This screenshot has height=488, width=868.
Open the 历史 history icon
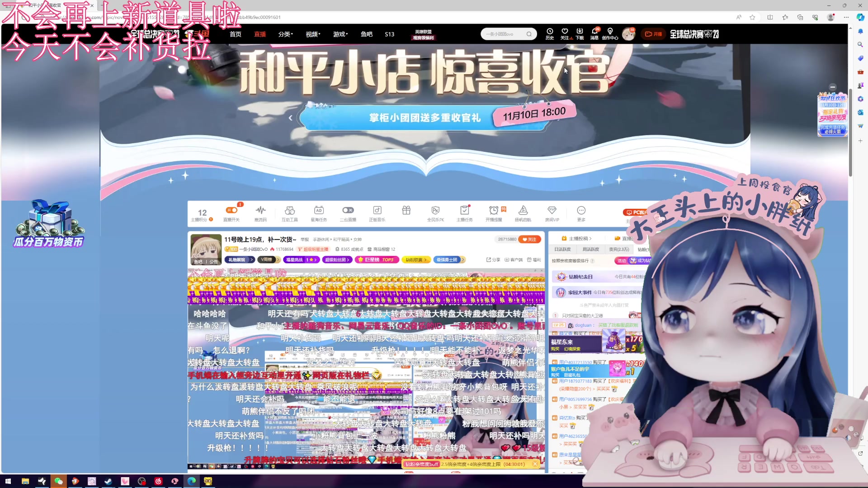coord(550,33)
